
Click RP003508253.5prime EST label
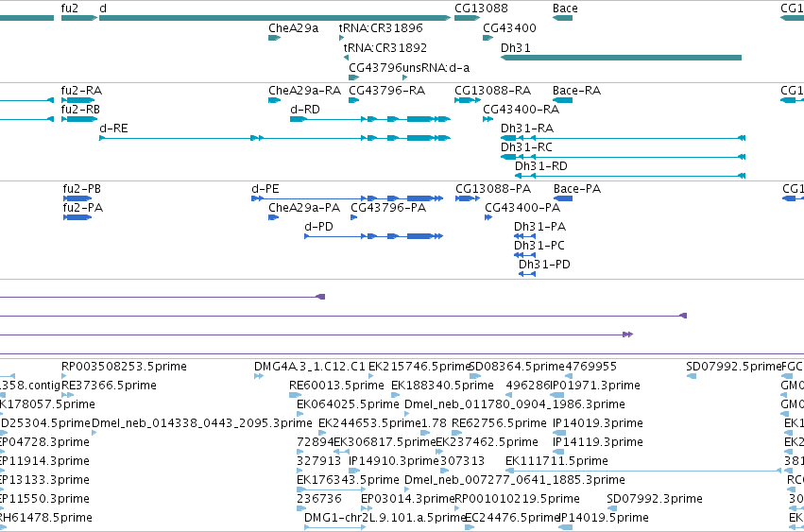click(124, 367)
